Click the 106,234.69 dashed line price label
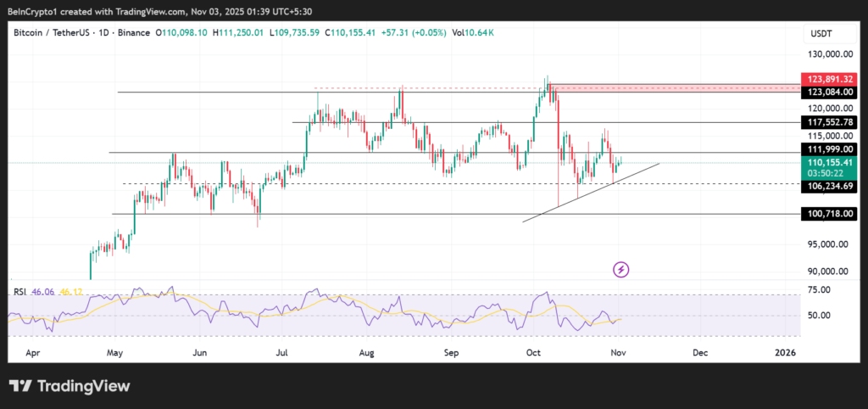868x409 pixels. pyautogui.click(x=829, y=187)
